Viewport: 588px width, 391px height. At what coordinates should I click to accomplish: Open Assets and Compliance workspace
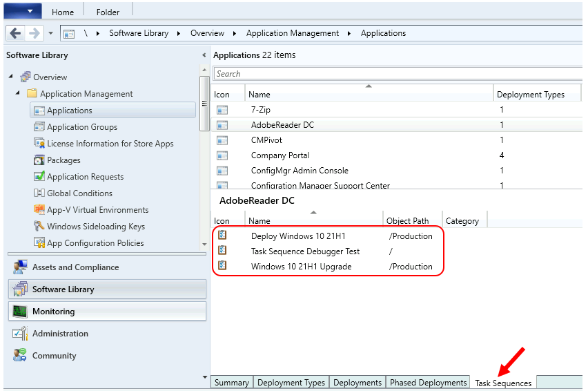click(107, 267)
